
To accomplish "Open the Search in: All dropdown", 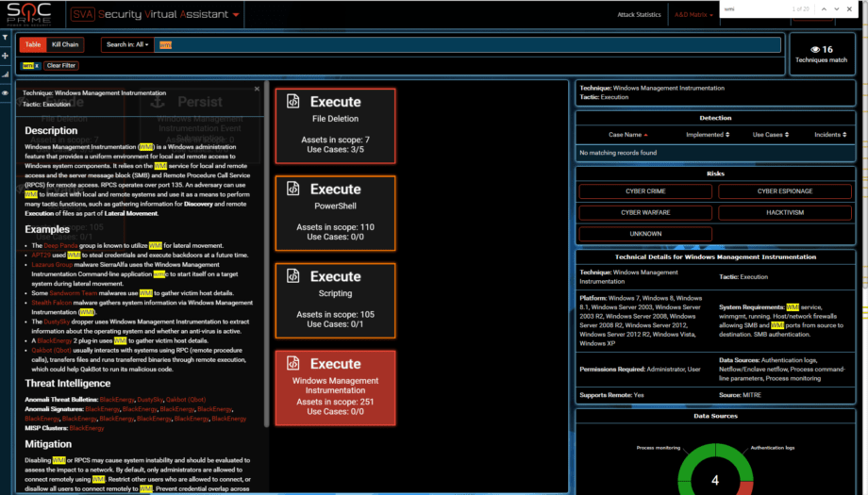I will tap(125, 44).
